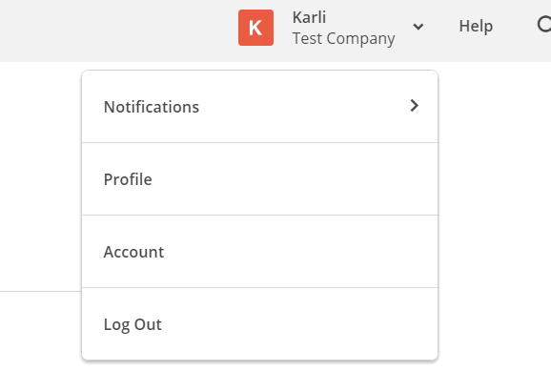551x392 pixels.
Task: Select Profile from the user menu
Action: click(x=259, y=179)
